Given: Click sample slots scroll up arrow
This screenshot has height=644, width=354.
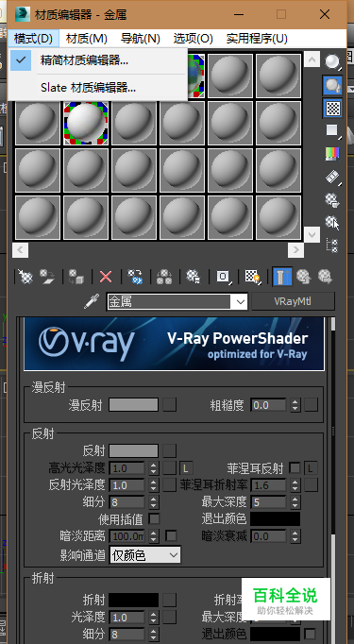Looking at the screenshot, I should tap(312, 60).
